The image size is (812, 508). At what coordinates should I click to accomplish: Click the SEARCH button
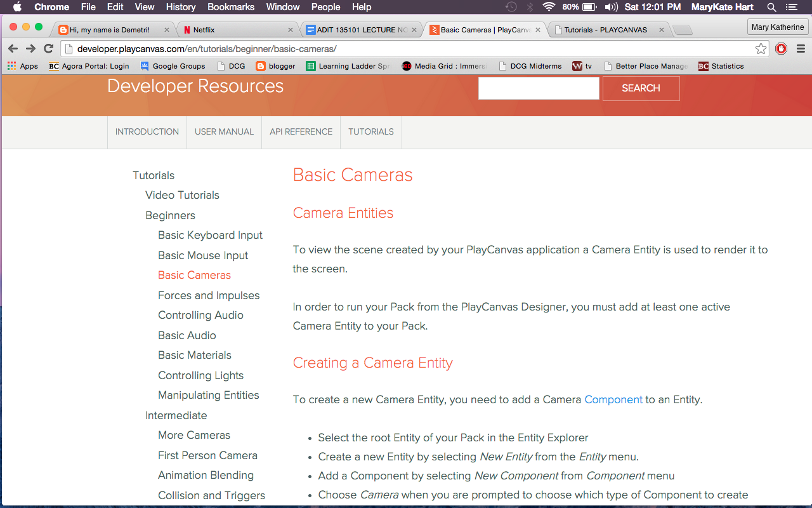point(641,88)
